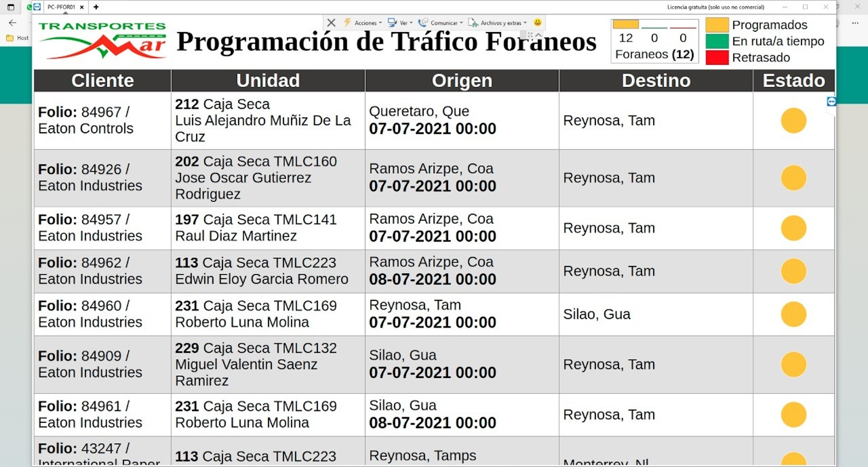Select Folio 84909 client cell
The width and height of the screenshot is (868, 467).
(x=103, y=364)
